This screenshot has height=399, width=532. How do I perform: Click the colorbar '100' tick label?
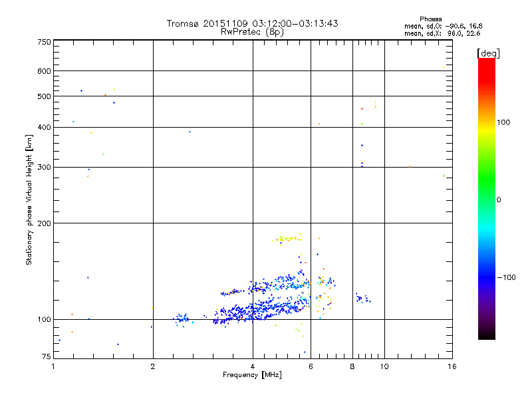tap(503, 122)
